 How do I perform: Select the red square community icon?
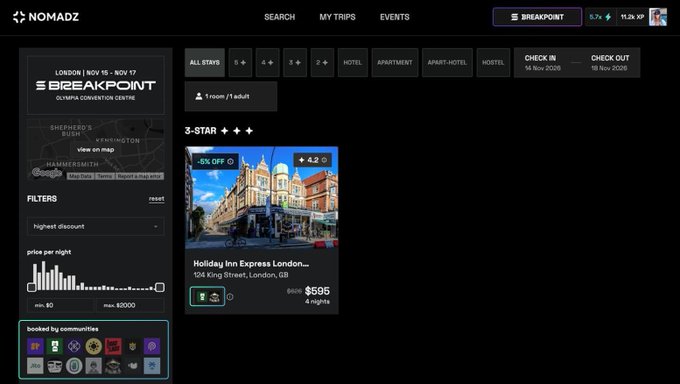113,346
